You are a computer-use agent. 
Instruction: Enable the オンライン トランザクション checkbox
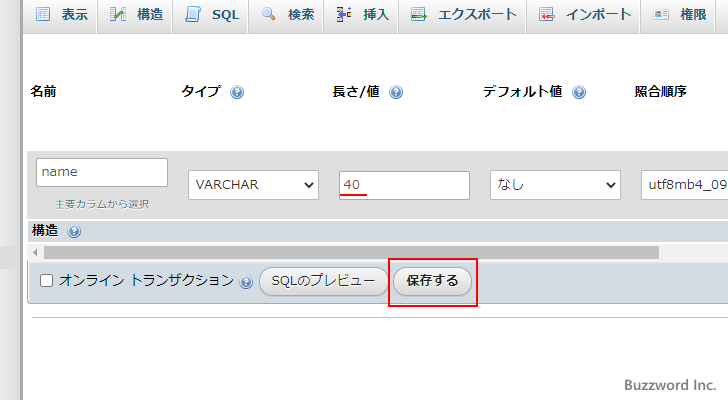(x=46, y=281)
